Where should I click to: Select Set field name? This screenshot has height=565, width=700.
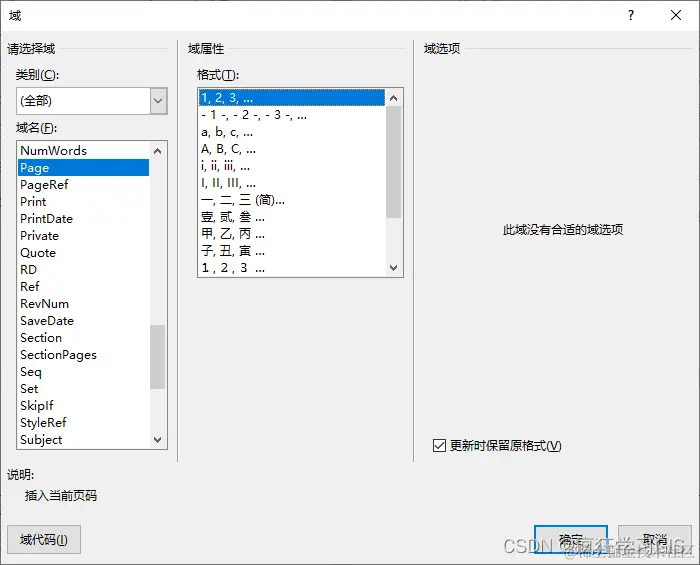[x=83, y=389]
